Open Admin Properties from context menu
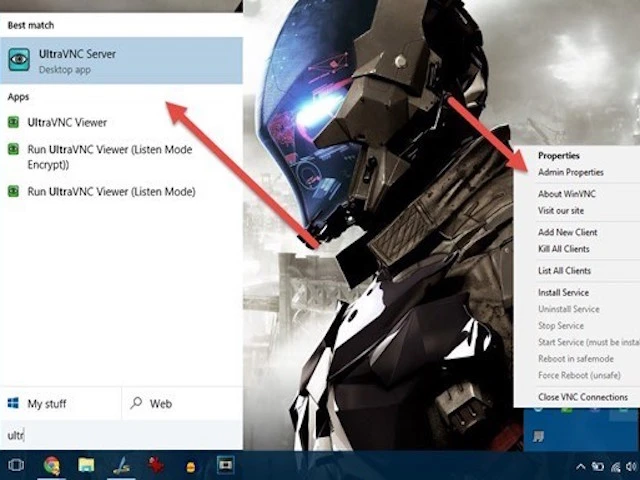Image resolution: width=640 pixels, height=480 pixels. (x=570, y=172)
